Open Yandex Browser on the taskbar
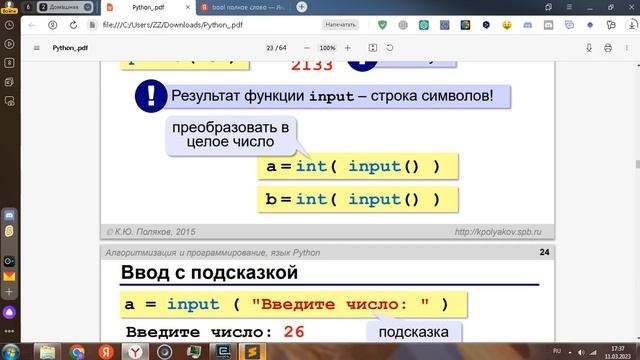The width and height of the screenshot is (640, 360). click(x=135, y=352)
